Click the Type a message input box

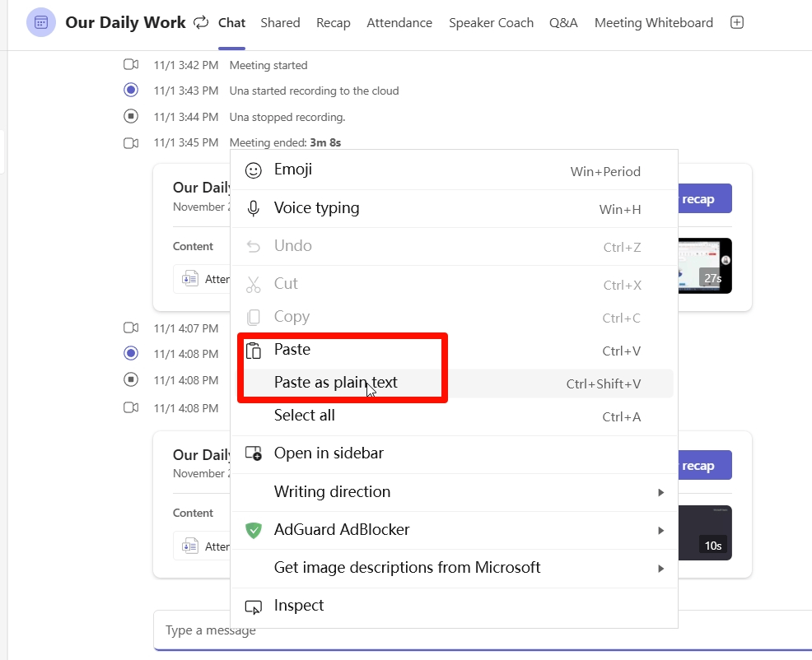(x=482, y=630)
